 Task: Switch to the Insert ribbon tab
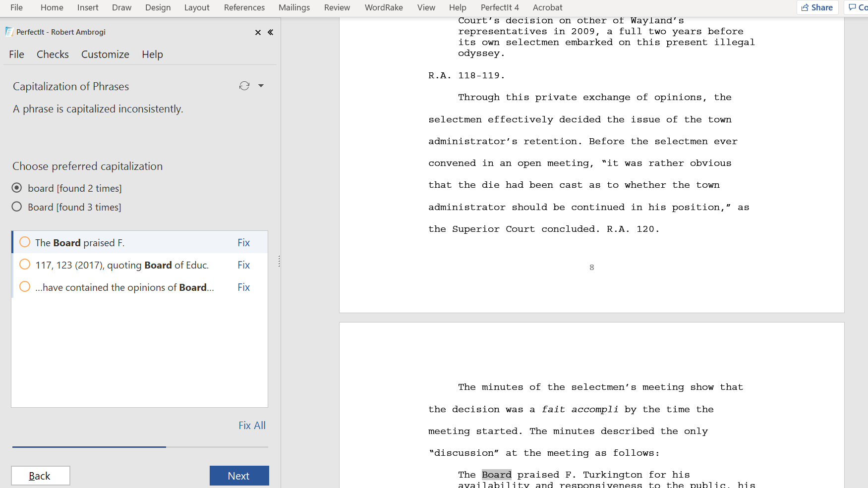88,7
